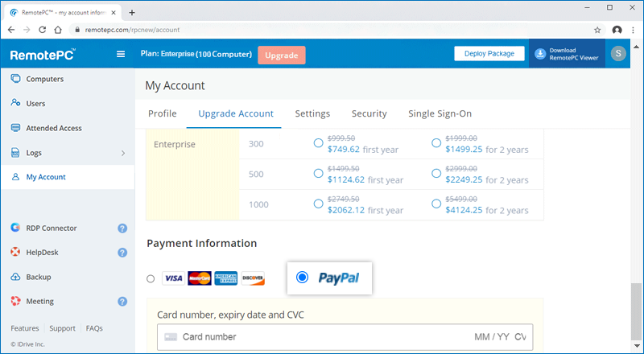Switch to the Settings tab
644x354 pixels.
pyautogui.click(x=312, y=113)
